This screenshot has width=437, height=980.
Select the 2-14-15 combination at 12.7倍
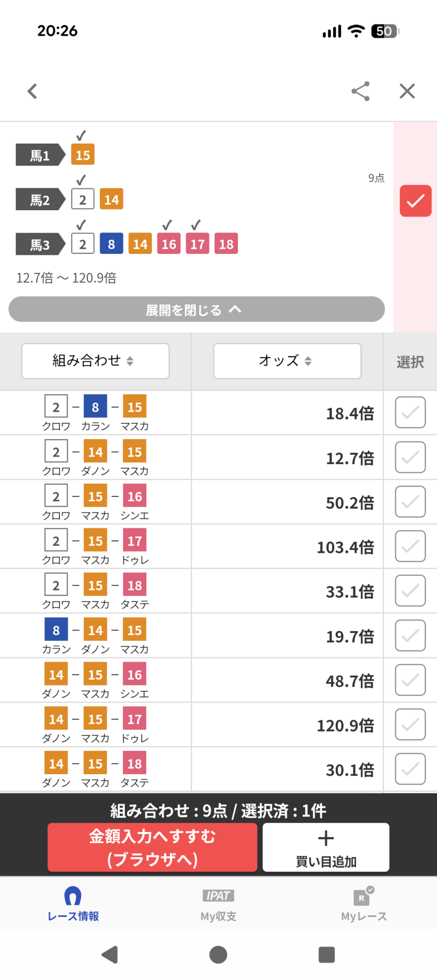410,457
